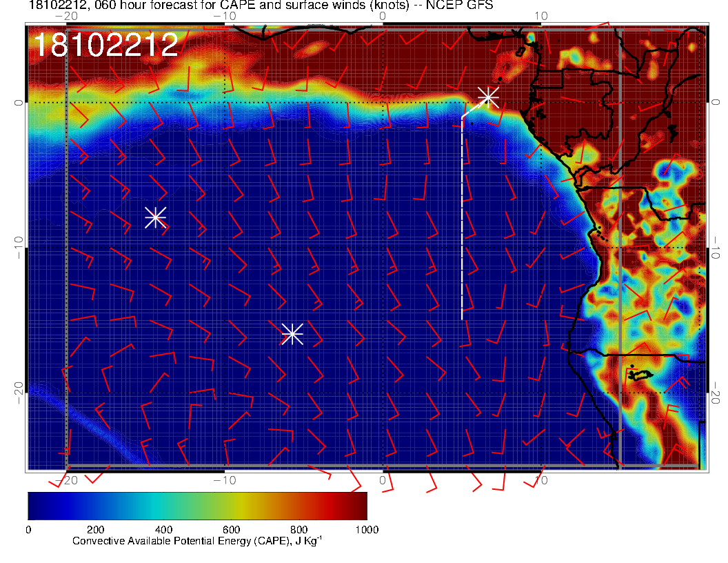Click the large white 18102212 timestamp
This screenshot has width=728, height=563.
(x=105, y=46)
